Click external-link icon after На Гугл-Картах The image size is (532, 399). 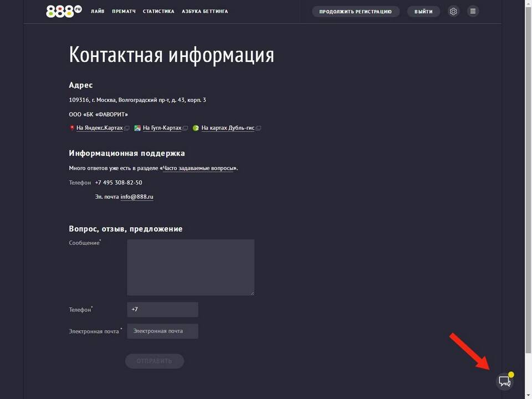185,128
